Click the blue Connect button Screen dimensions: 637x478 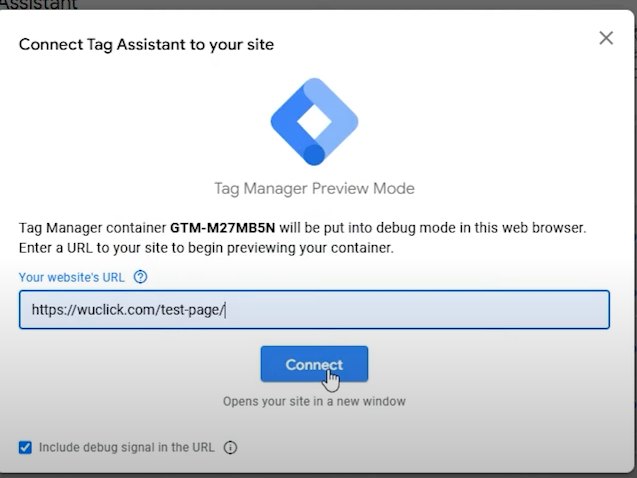click(x=314, y=364)
